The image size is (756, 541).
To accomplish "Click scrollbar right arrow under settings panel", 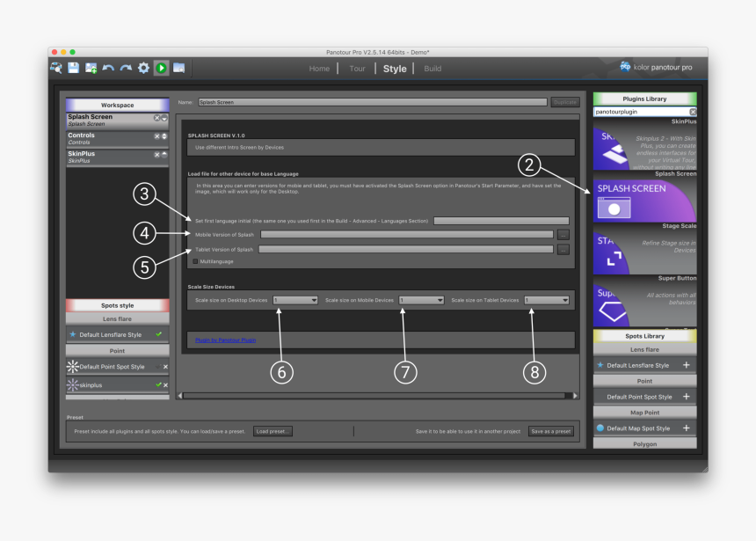I will click(x=575, y=396).
